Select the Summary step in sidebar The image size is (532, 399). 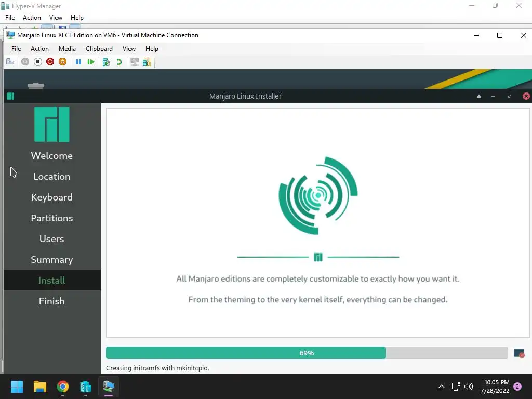point(52,260)
